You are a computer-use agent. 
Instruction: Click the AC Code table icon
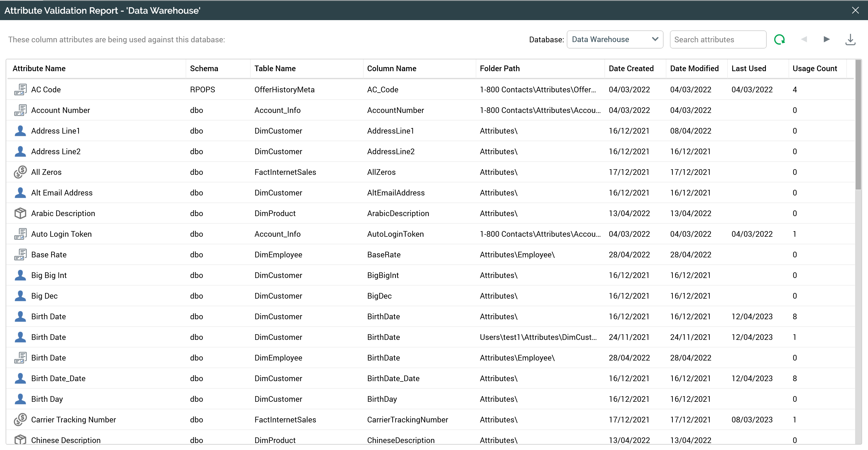pyautogui.click(x=20, y=90)
